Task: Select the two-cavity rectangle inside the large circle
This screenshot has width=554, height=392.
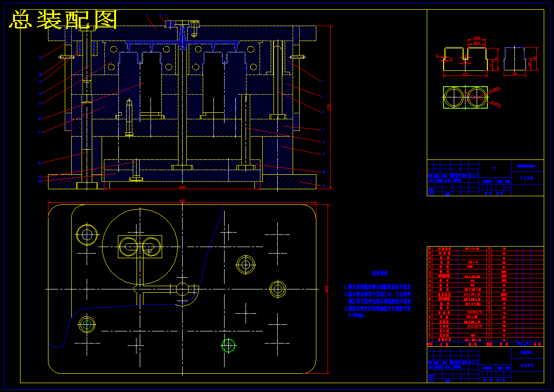Action: coord(140,247)
